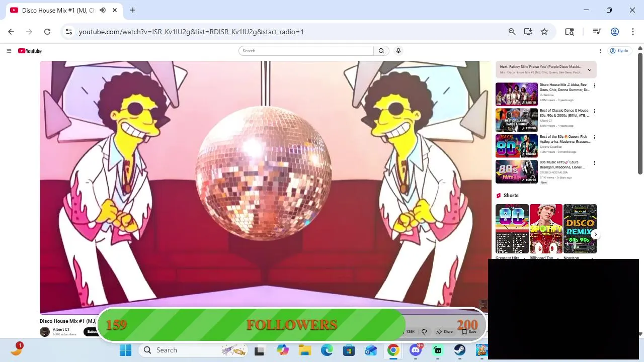Open the YouTube guide hamburger menu
Image resolution: width=644 pixels, height=362 pixels.
(x=9, y=51)
